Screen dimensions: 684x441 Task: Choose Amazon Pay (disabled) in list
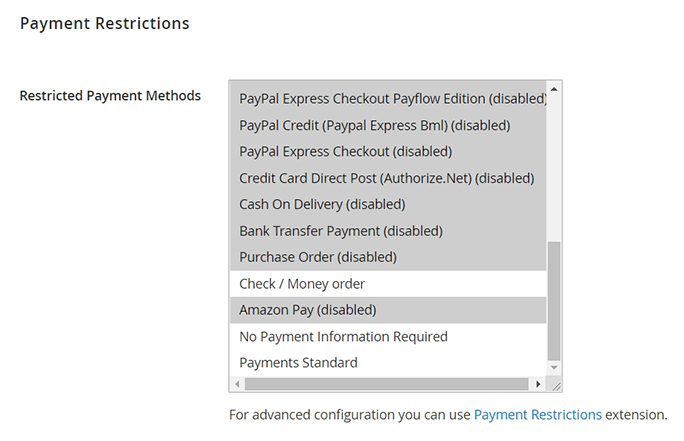click(x=308, y=310)
